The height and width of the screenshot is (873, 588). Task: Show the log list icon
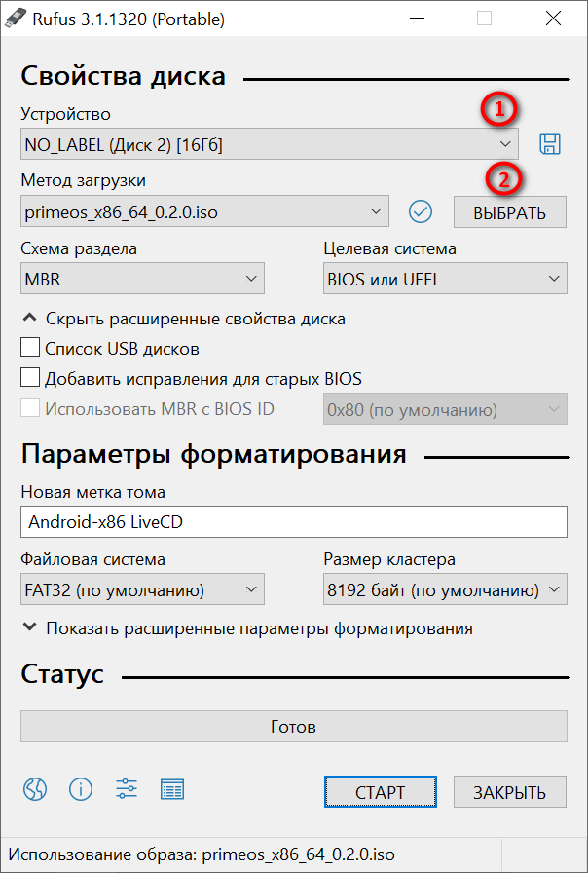[172, 789]
